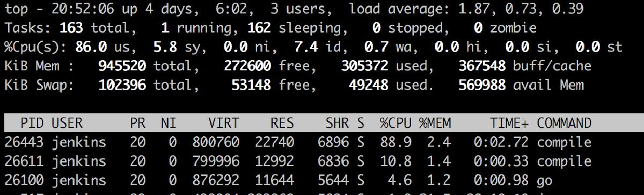Select the time 0:02.72 for compile
Image resolution: width=644 pixels, height=195 pixels.
[501, 142]
